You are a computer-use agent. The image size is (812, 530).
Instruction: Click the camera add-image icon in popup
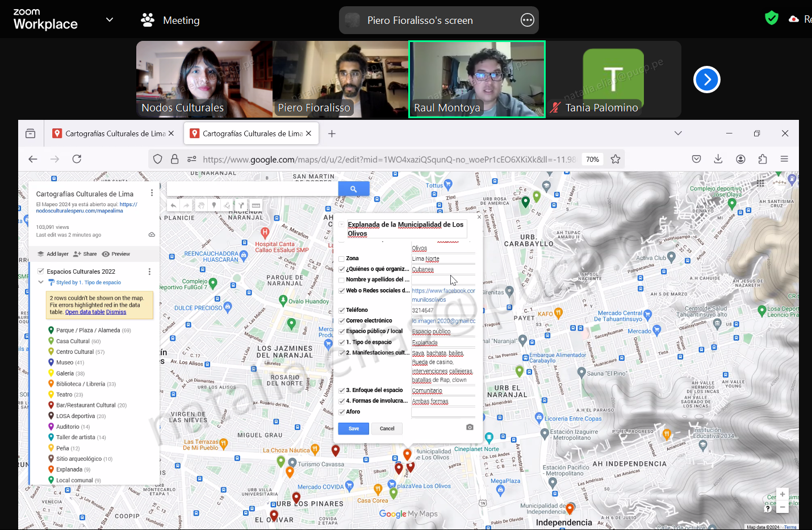(470, 427)
